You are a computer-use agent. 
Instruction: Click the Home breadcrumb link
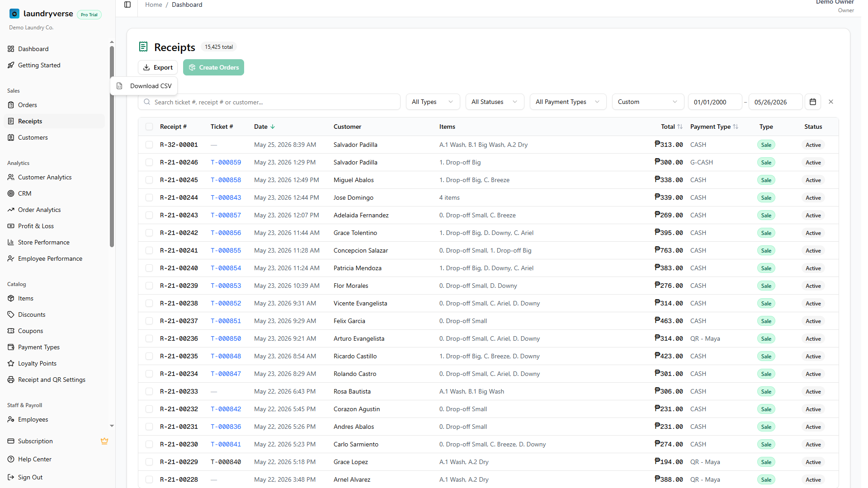coord(153,5)
